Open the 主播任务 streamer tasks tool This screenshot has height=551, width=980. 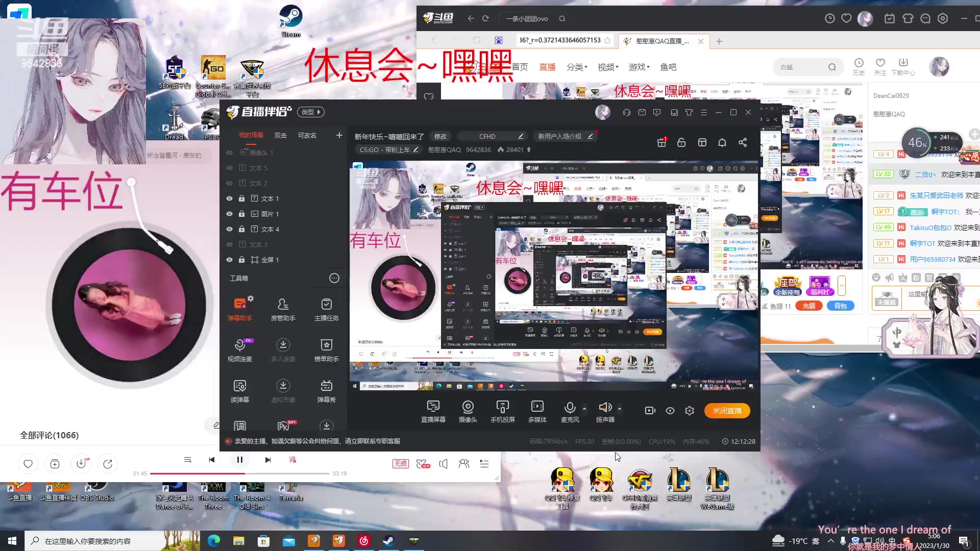click(x=326, y=309)
